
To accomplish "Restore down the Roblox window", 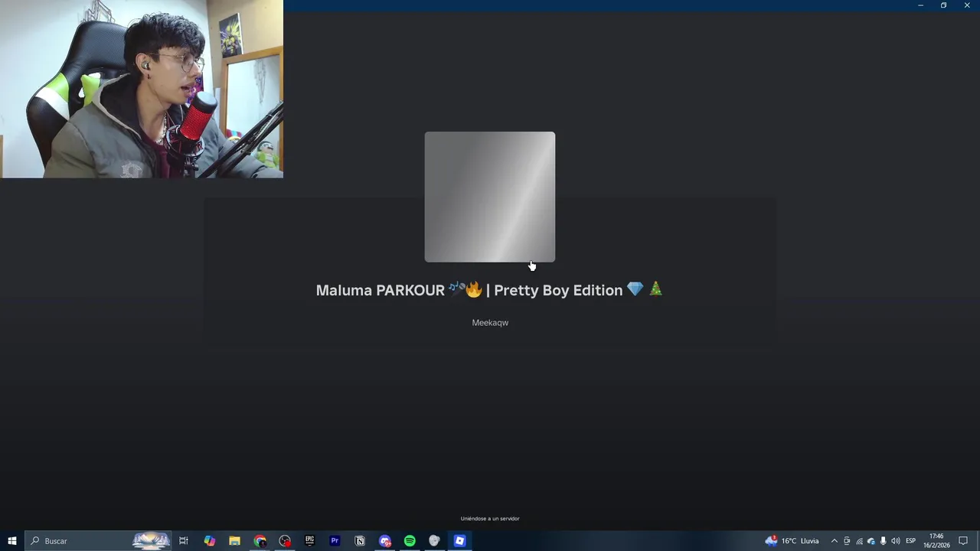I will [x=943, y=5].
